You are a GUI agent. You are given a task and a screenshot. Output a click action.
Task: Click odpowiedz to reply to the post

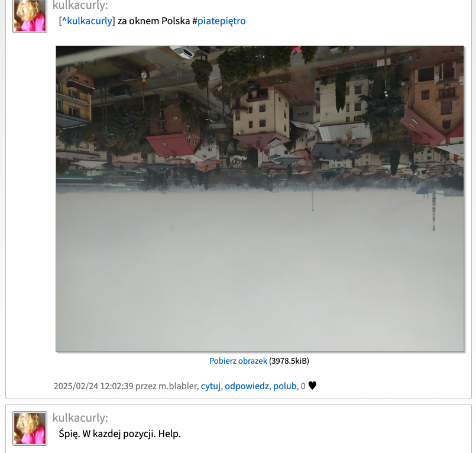pos(247,386)
